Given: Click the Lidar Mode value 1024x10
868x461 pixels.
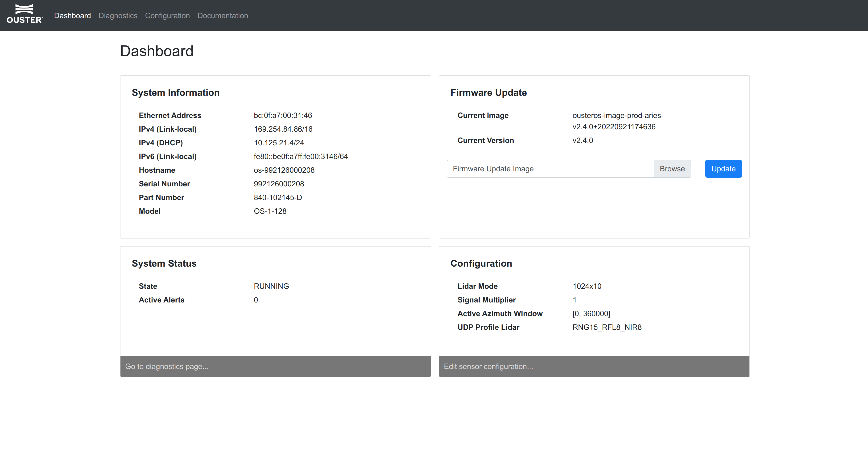Looking at the screenshot, I should click(587, 286).
